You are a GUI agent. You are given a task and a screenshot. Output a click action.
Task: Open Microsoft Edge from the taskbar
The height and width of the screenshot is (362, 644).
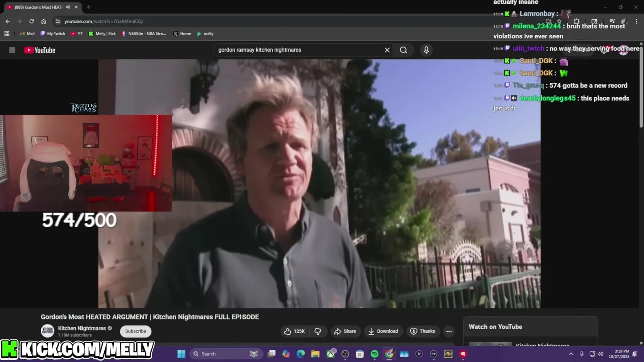pyautogui.click(x=301, y=354)
